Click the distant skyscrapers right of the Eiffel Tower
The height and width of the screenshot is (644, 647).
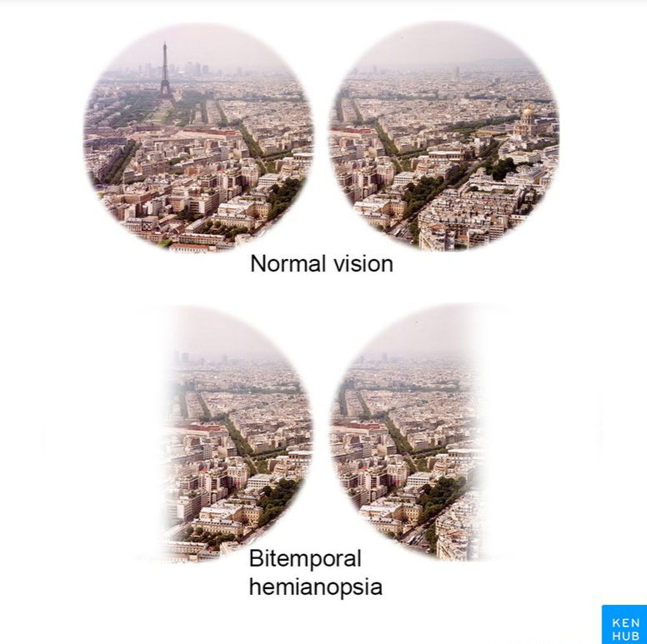point(196,69)
